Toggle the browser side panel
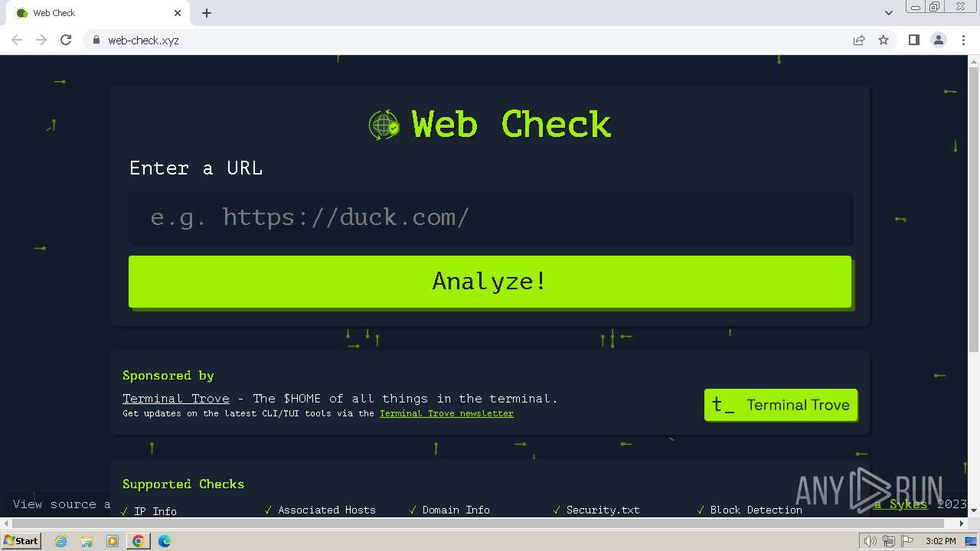 tap(913, 40)
